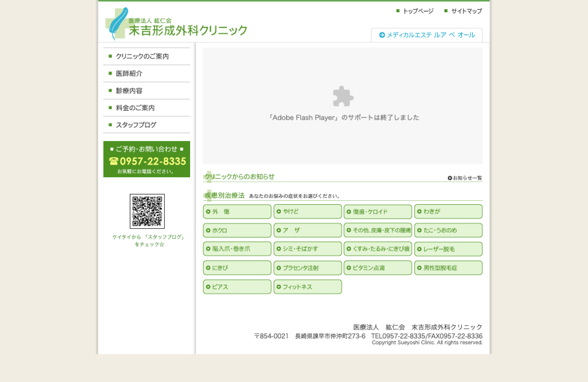The width and height of the screenshot is (588, 382).
Task: Select 診療内容 in the sidebar menu
Action: click(146, 91)
